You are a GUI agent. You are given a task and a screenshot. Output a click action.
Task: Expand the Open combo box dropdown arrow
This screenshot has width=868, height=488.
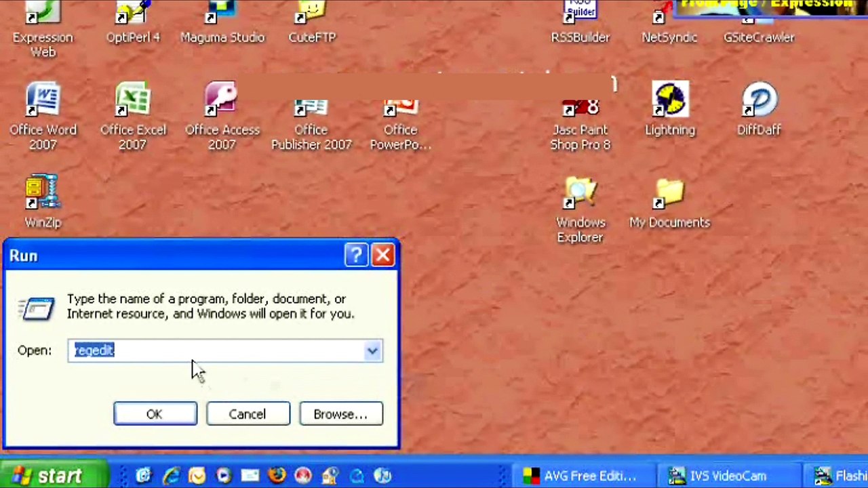[x=372, y=350]
